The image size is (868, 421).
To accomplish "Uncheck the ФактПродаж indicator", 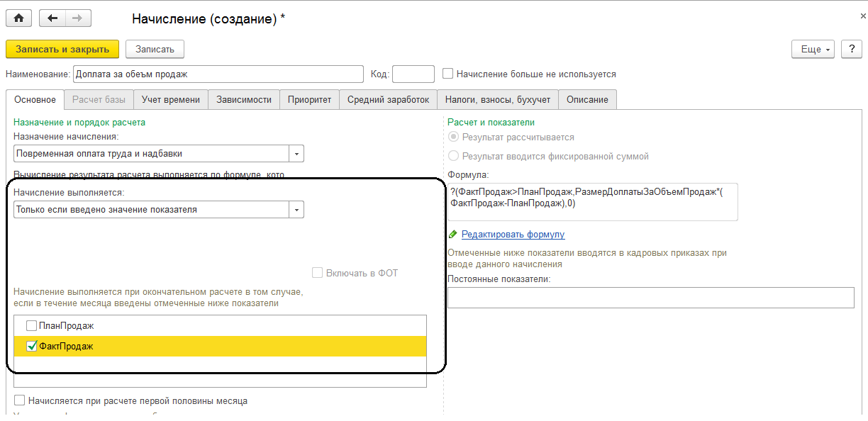I will click(32, 347).
